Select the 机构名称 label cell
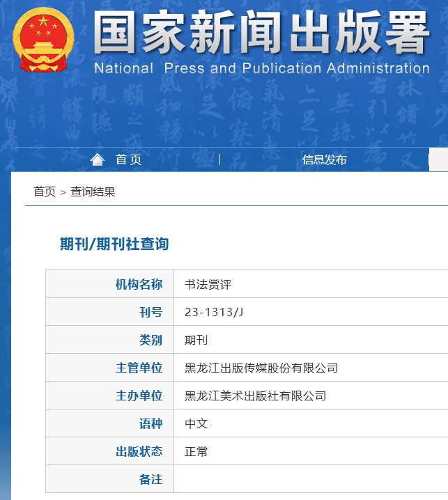 [110, 284]
